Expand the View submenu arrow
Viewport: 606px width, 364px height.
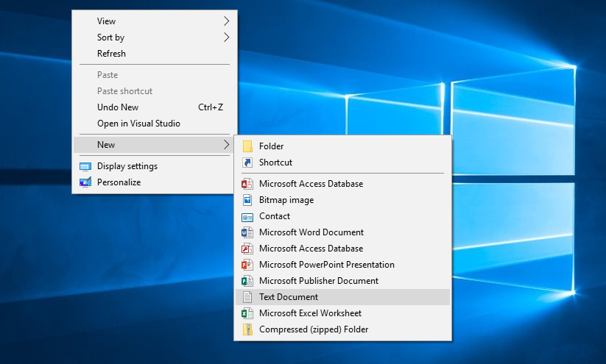tap(226, 21)
